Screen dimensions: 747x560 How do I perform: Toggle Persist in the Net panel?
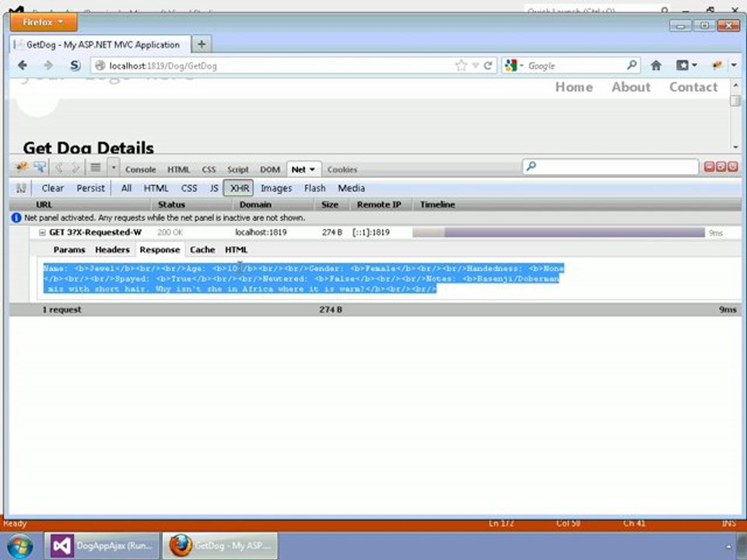click(90, 188)
